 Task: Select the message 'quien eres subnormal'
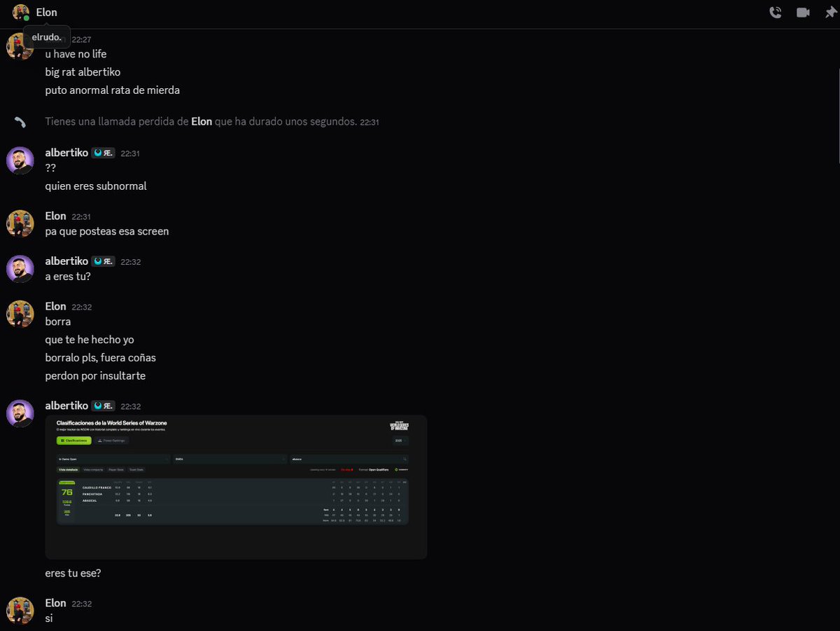(x=96, y=186)
